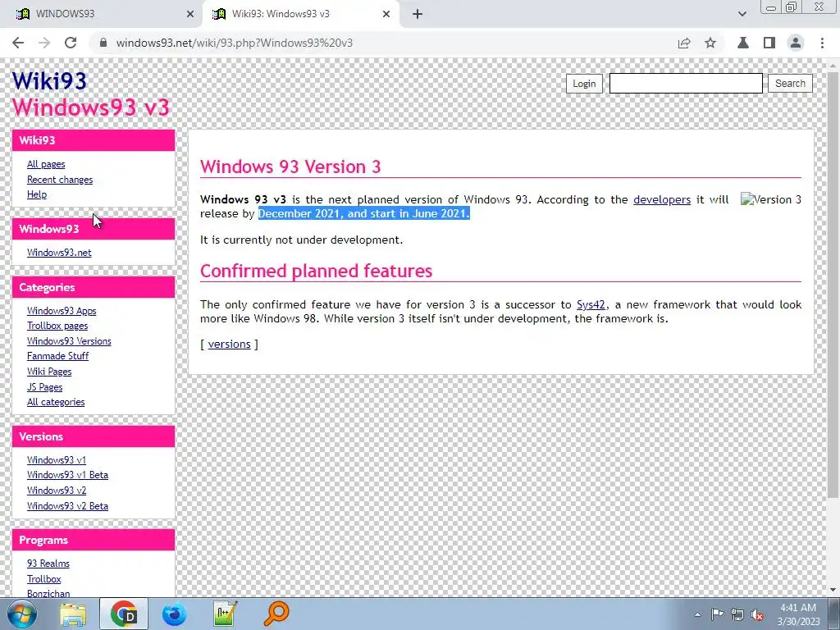Open All pages link
This screenshot has width=840, height=630.
coord(46,164)
